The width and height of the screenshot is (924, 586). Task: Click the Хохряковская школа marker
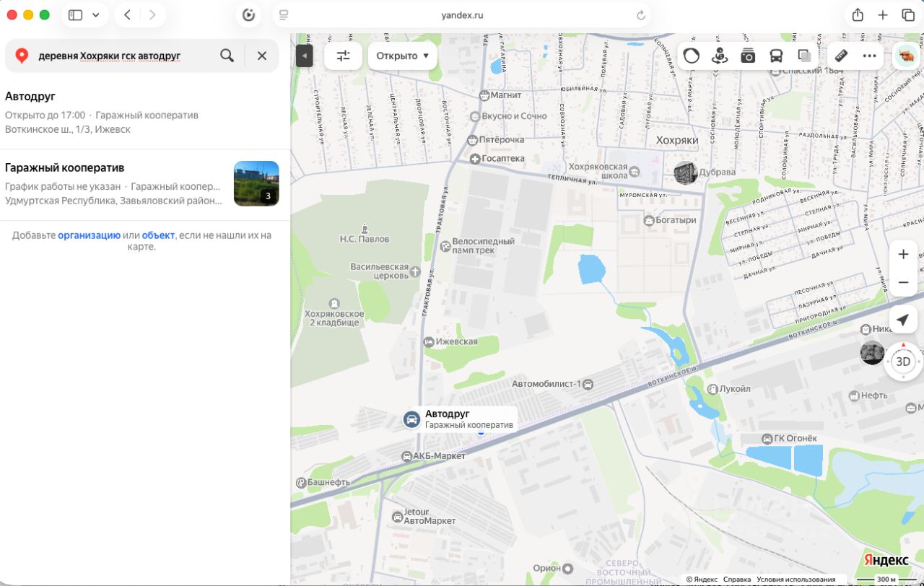click(634, 172)
